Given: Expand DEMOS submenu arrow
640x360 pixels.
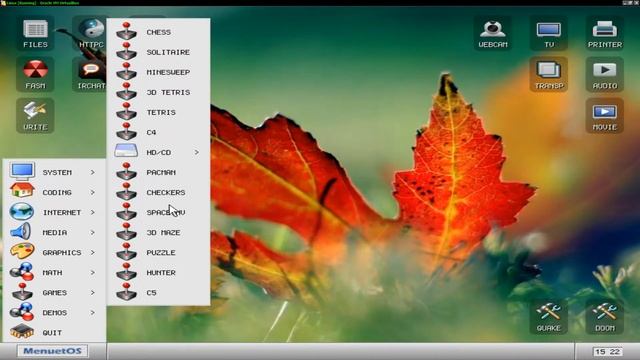Looking at the screenshot, I should 93,312.
